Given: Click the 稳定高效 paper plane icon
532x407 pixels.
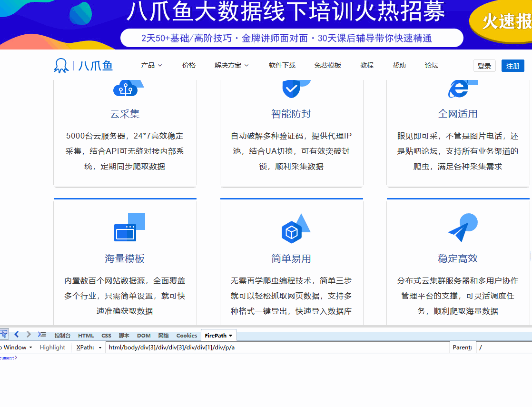Looking at the screenshot, I should 463,228.
